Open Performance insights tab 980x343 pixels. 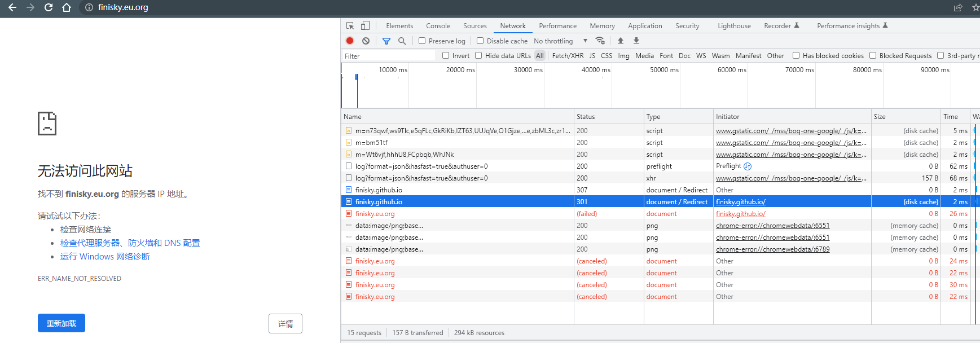[x=852, y=26]
